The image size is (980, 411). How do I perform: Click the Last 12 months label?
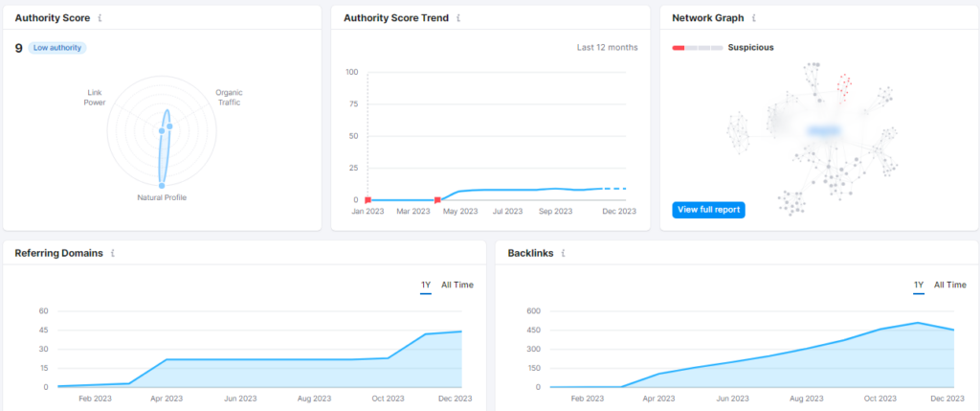tap(608, 48)
